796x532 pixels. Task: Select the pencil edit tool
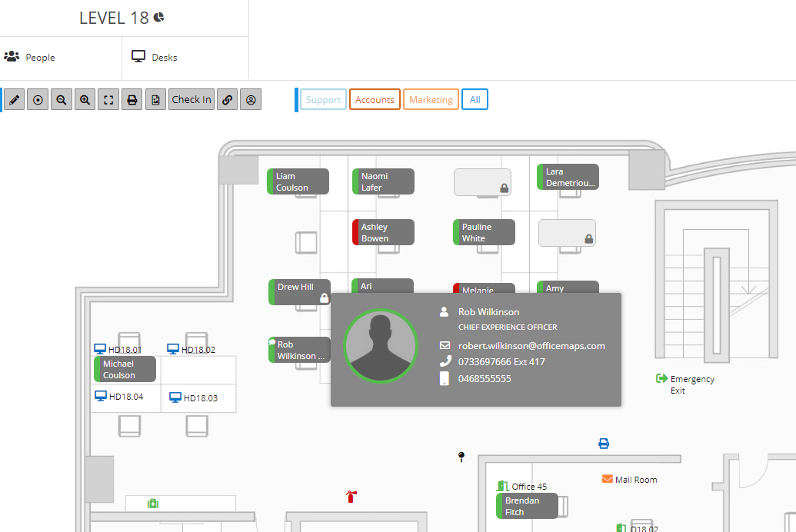(13, 99)
